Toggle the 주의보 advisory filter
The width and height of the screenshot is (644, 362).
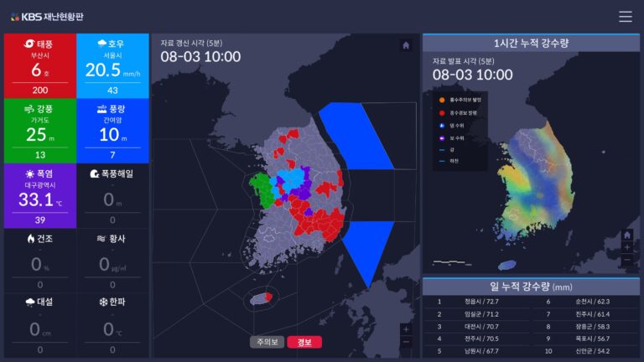(x=267, y=342)
